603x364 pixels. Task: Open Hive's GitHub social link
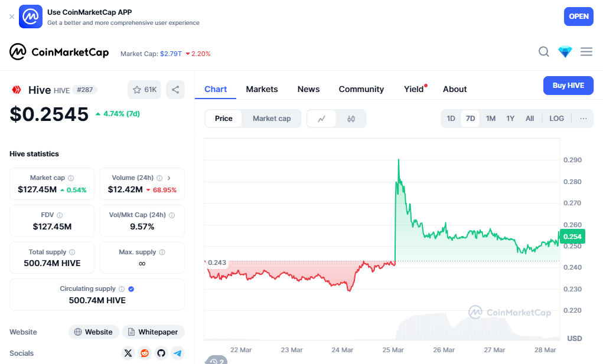(x=161, y=353)
